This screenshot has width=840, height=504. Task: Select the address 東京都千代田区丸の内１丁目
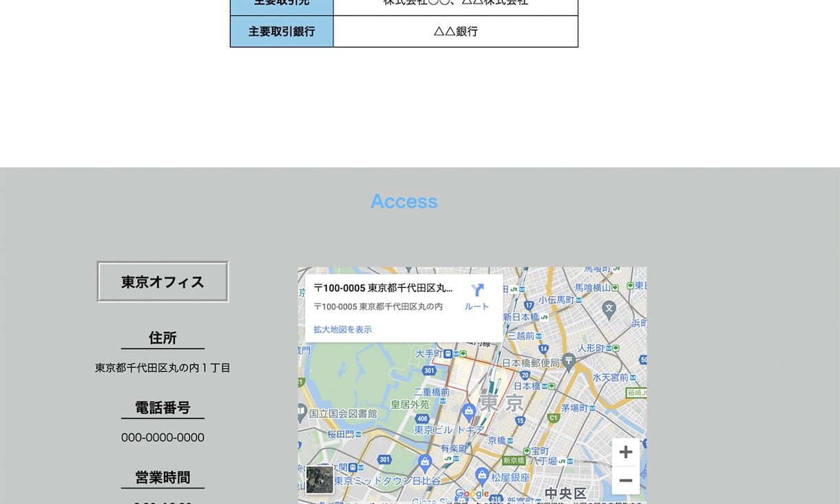162,368
